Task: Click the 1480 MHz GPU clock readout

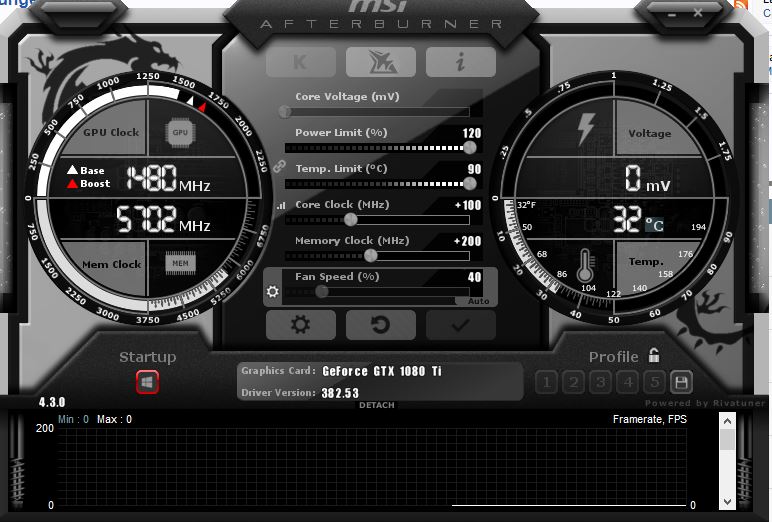Action: [x=168, y=178]
